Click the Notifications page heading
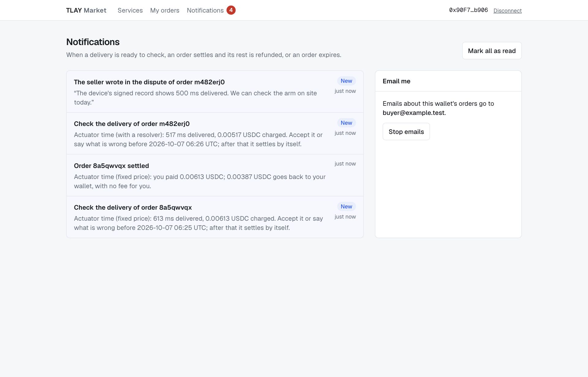Viewport: 588px width, 377px height. coord(93,42)
